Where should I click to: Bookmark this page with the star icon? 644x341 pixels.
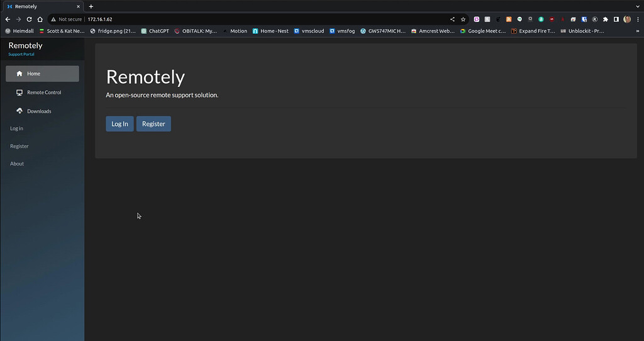[x=463, y=20]
